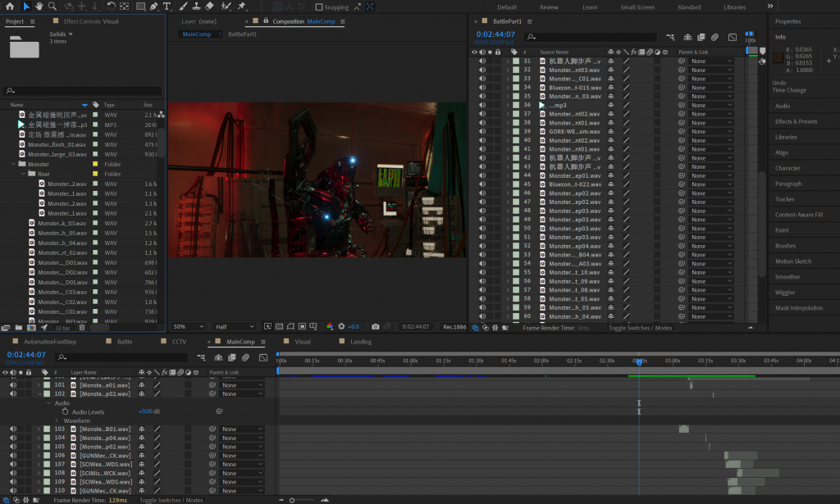Click Toggle Switches / Modes in MainComp timeline
The image size is (840, 504).
click(x=171, y=500)
